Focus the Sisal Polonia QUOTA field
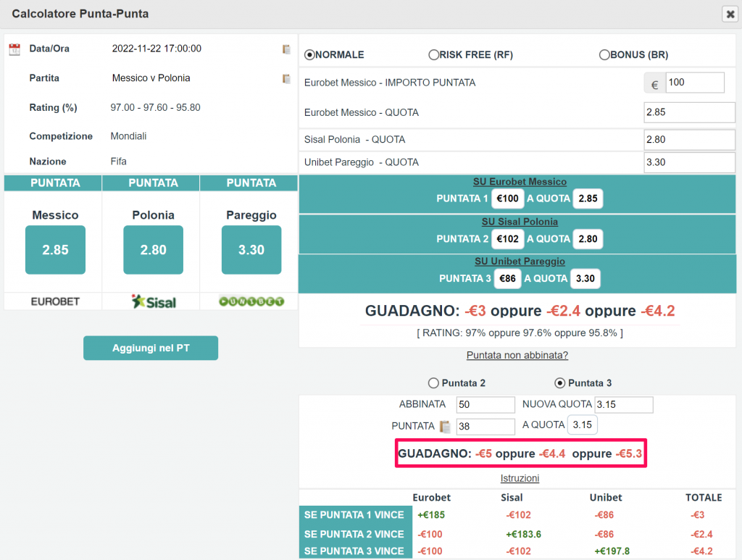The height and width of the screenshot is (560, 742). tap(690, 140)
